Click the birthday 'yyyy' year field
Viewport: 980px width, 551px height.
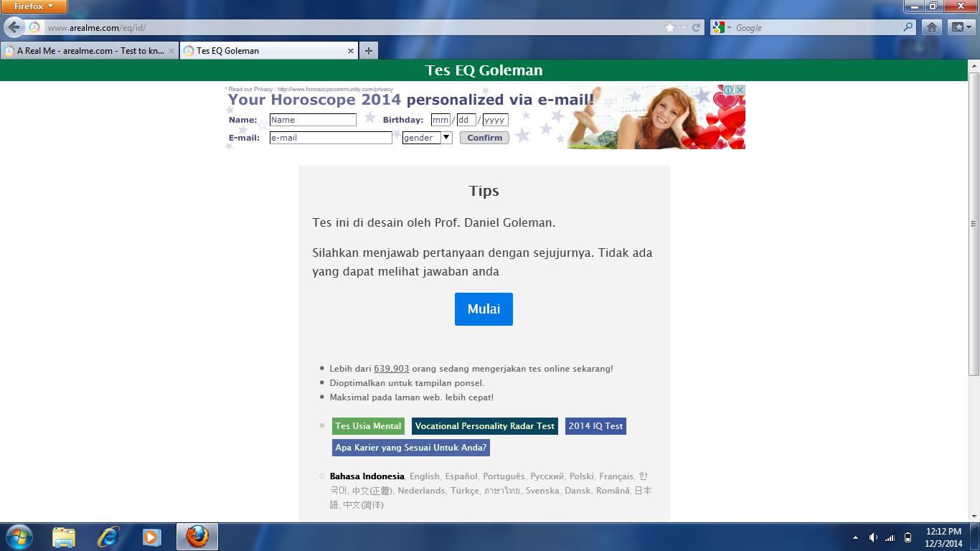coord(495,120)
